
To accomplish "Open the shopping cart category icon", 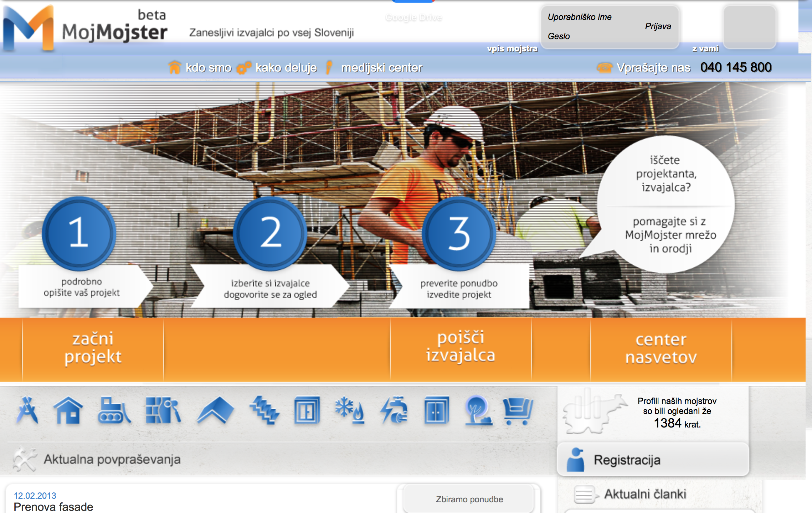I will click(x=518, y=410).
